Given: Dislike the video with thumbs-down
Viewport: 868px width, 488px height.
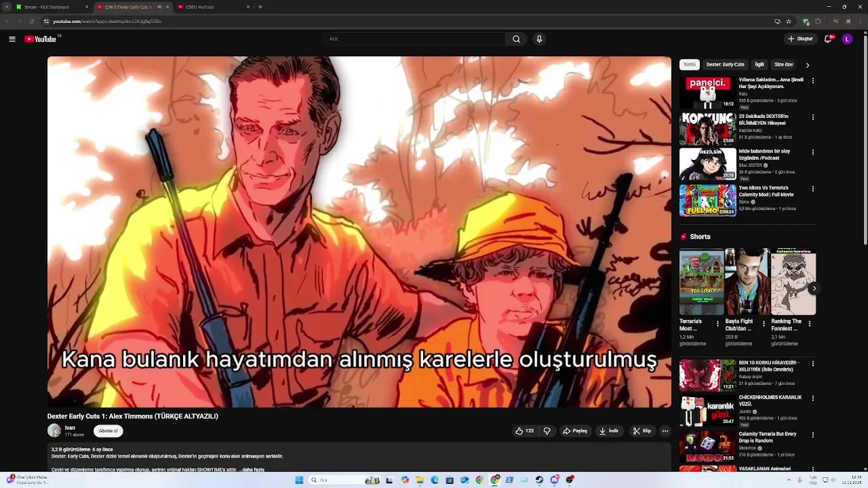Looking at the screenshot, I should tap(547, 431).
